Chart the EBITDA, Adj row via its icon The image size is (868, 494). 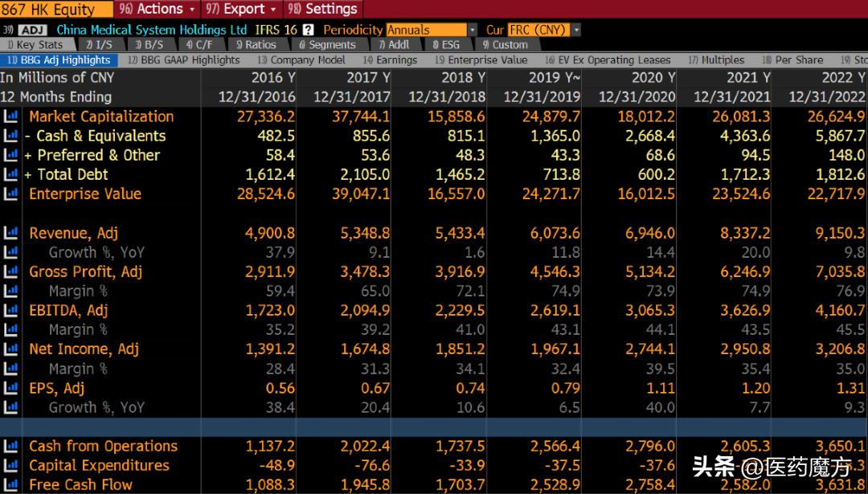pos(10,310)
